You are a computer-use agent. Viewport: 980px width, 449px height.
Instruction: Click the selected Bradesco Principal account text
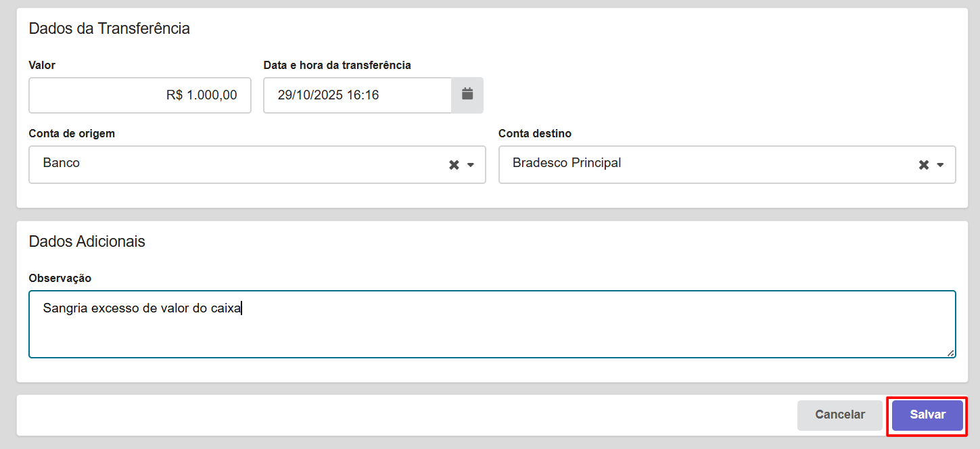pos(567,163)
